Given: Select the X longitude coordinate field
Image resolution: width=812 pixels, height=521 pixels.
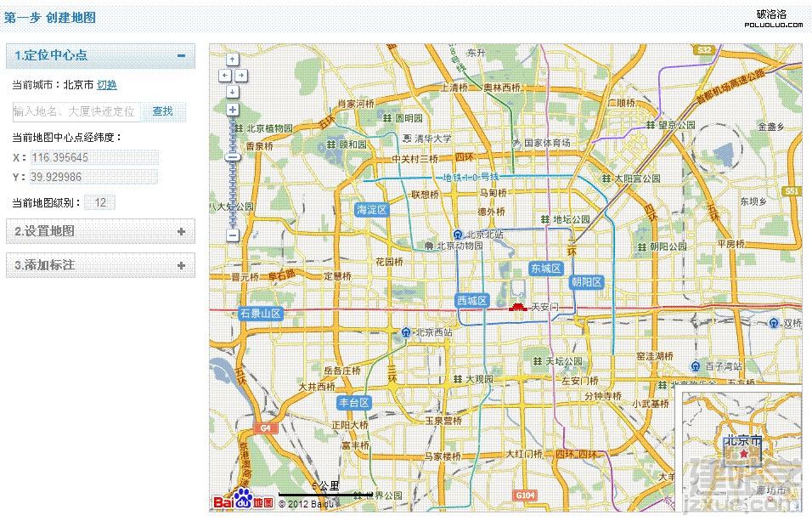Looking at the screenshot, I should [93, 158].
